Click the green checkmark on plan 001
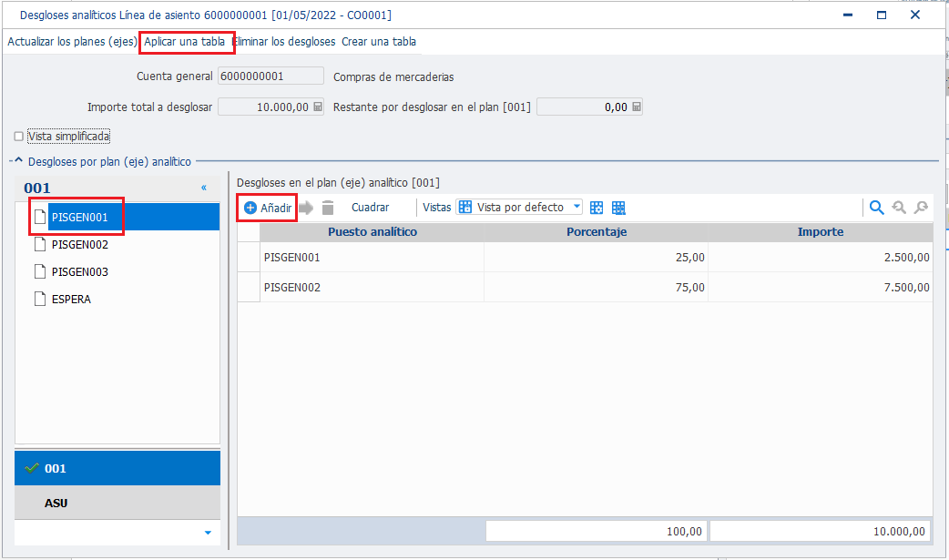The image size is (949, 560). tap(32, 468)
